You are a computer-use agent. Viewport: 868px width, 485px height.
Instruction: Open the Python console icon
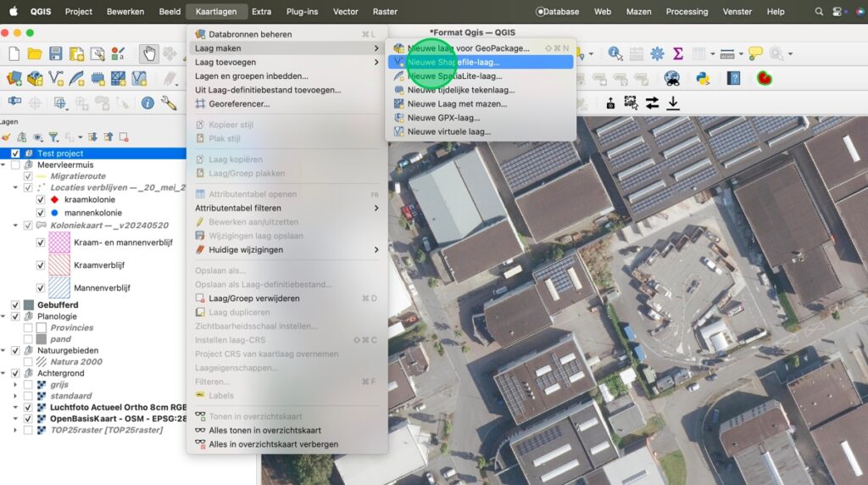(x=702, y=78)
